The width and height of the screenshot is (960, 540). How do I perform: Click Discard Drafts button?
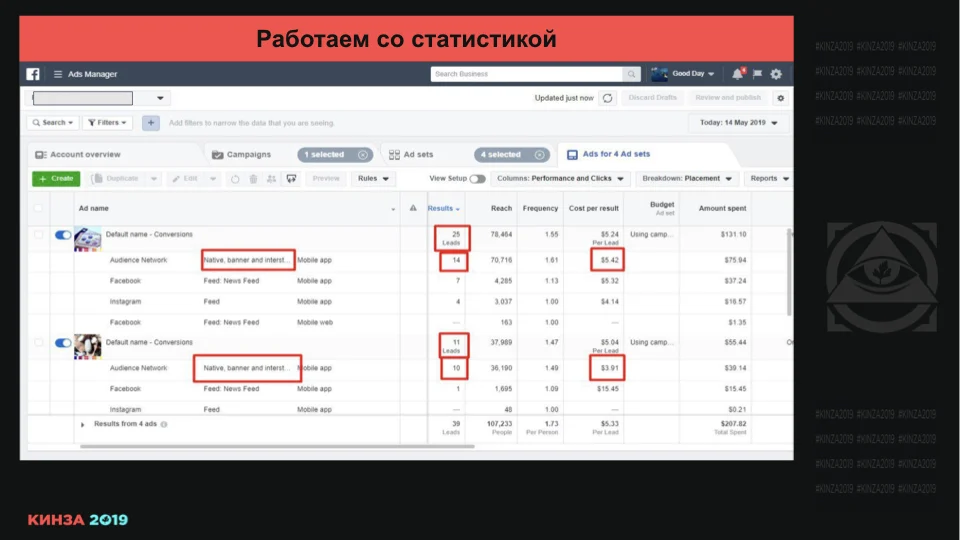point(653,98)
